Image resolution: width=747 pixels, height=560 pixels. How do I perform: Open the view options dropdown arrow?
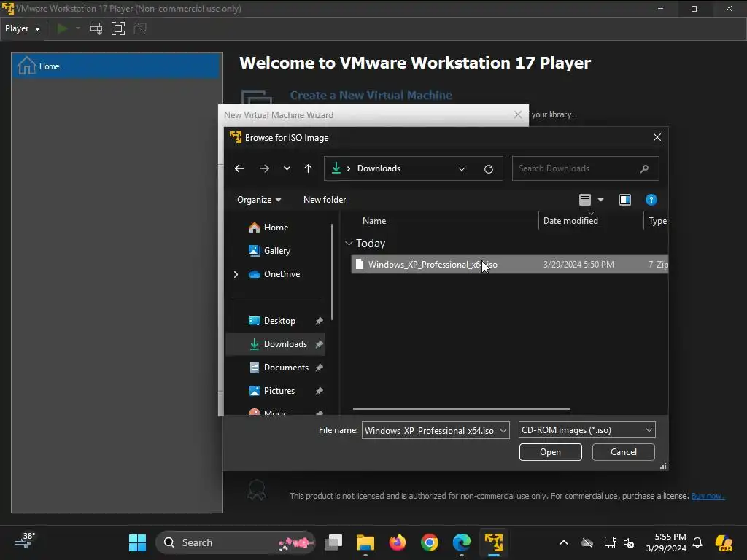pos(600,200)
